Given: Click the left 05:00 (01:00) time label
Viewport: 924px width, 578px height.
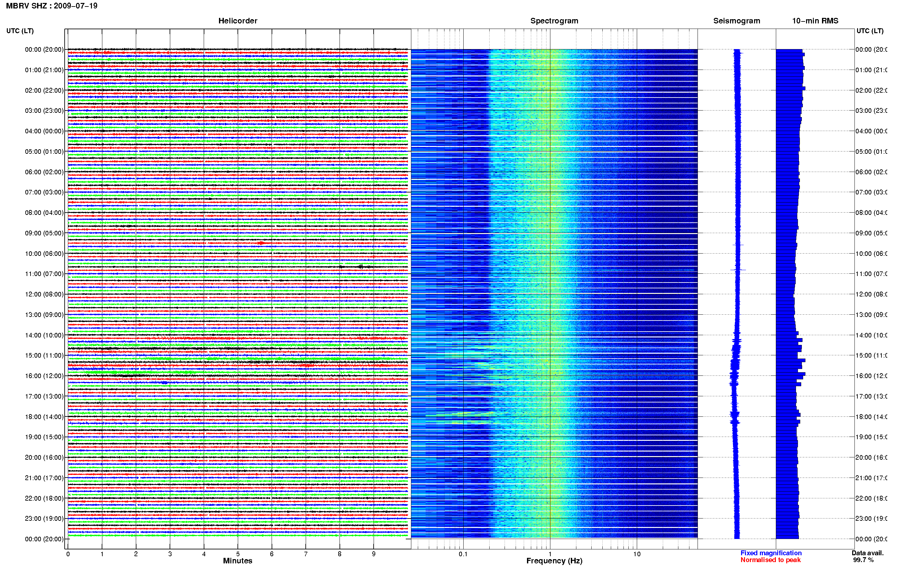Looking at the screenshot, I should click(44, 151).
